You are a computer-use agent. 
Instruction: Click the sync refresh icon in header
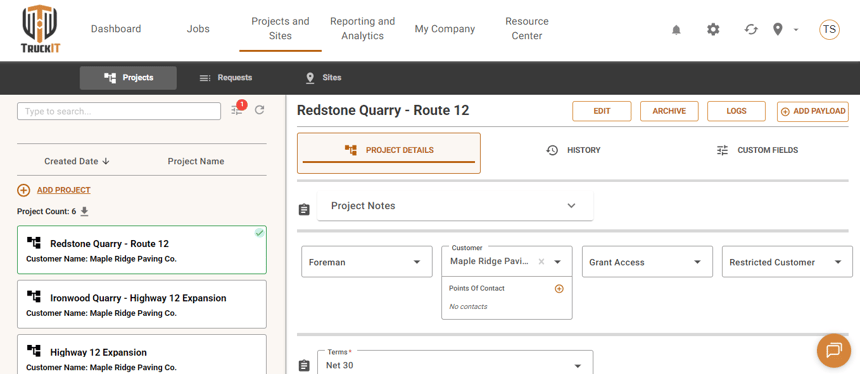pos(751,30)
